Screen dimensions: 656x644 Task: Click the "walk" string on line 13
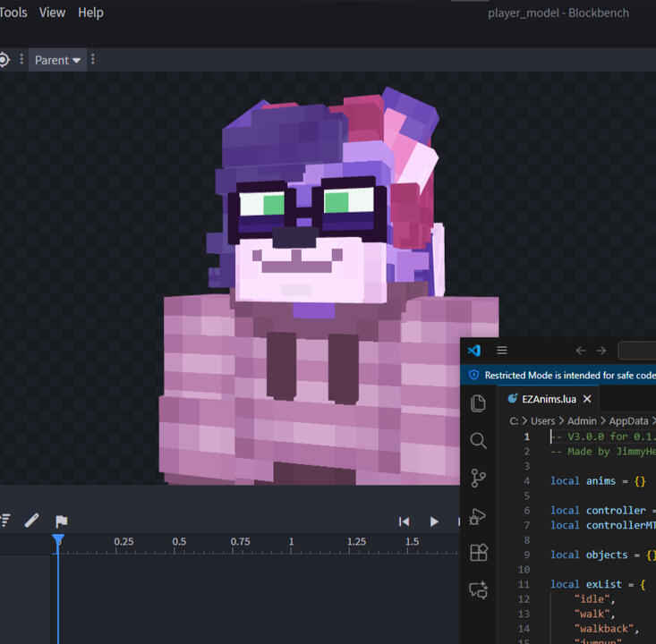click(x=594, y=614)
